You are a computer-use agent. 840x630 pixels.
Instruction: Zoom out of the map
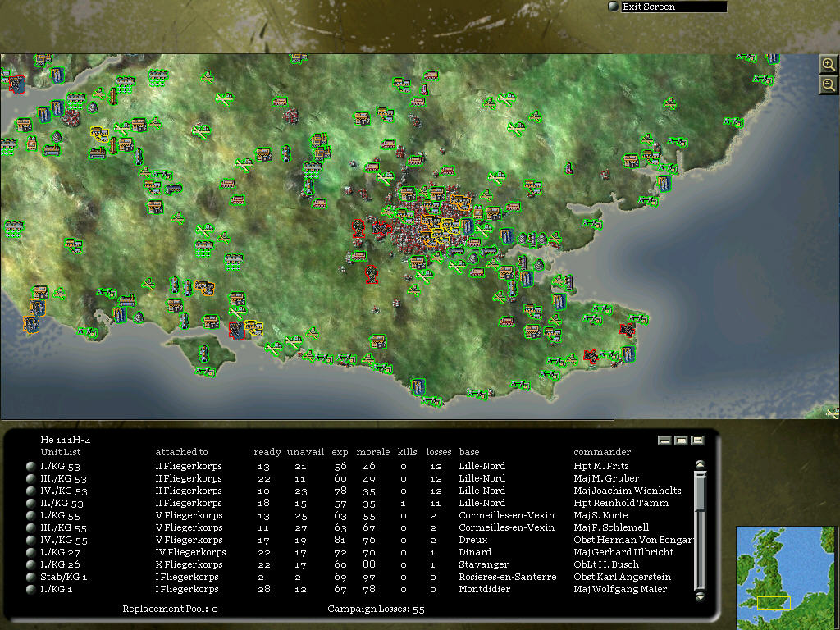tap(829, 84)
